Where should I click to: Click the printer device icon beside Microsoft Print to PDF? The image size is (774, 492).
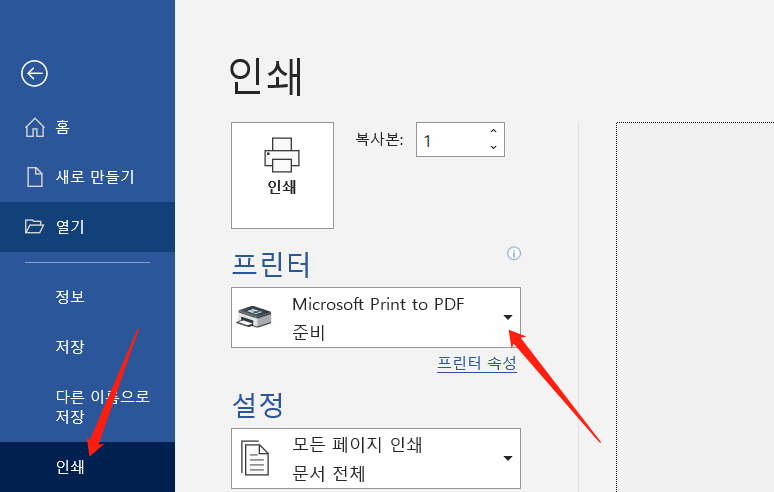(253, 318)
